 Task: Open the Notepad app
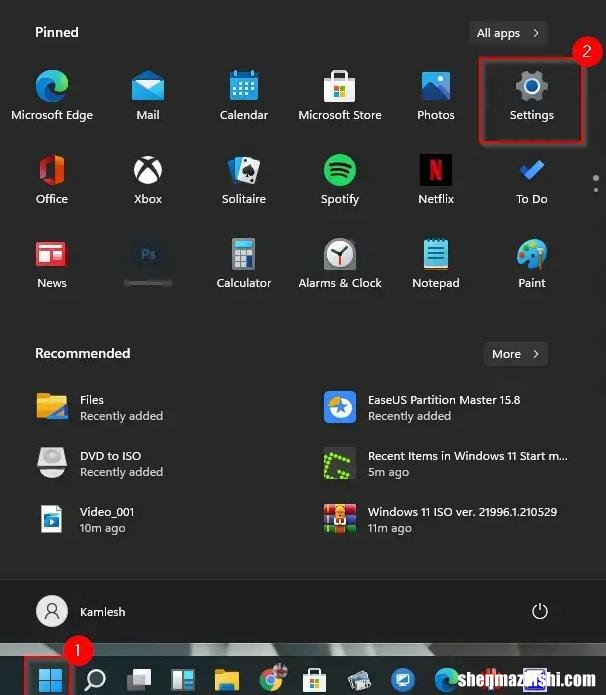436,264
